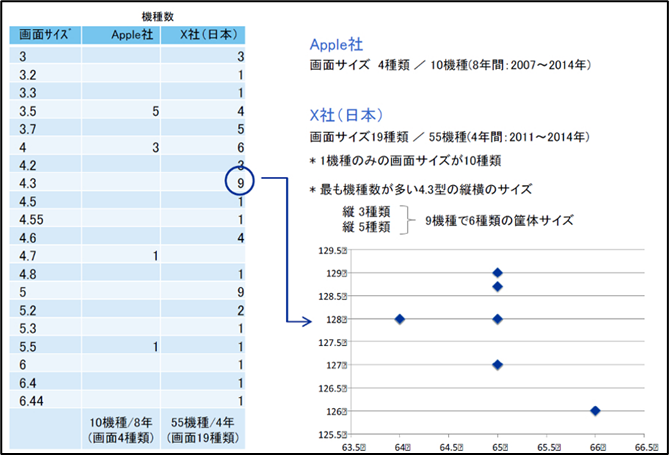Click the 4.6 screen size row label
Viewport: 669px width, 455px height.
pyautogui.click(x=28, y=238)
